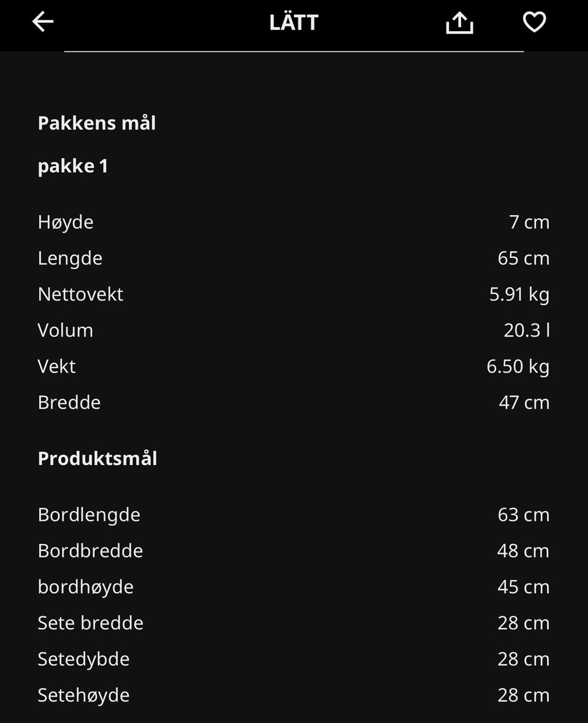Tap the back arrow icon

(x=43, y=21)
